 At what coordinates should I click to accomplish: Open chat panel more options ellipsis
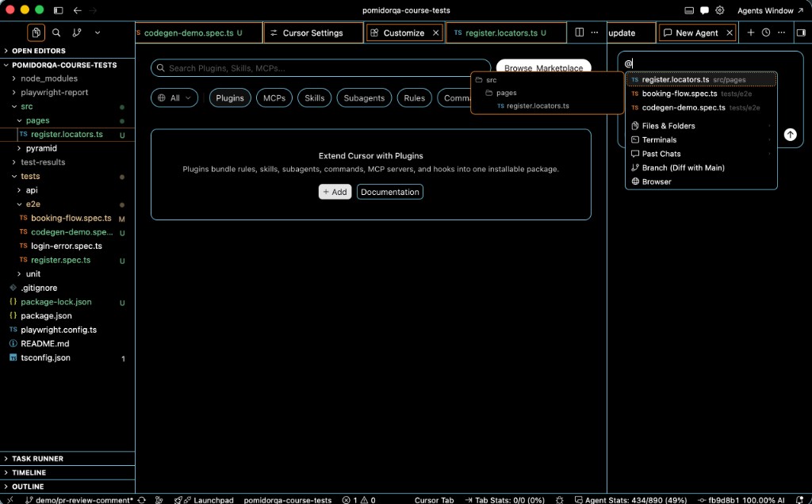tap(781, 32)
